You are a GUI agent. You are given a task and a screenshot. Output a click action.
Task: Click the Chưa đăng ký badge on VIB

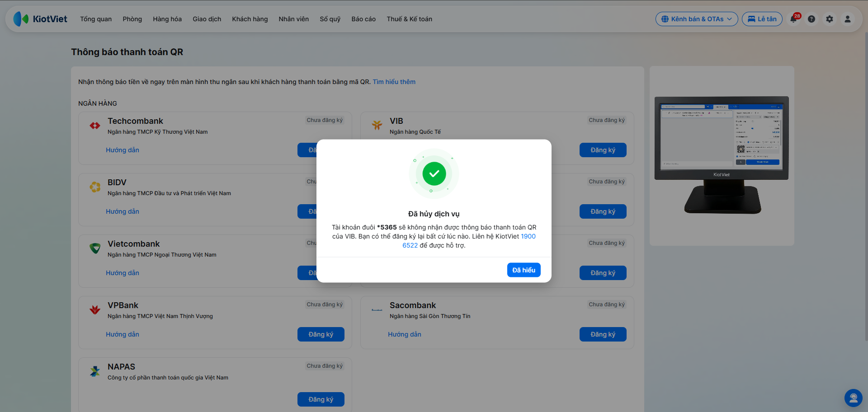coord(607,120)
